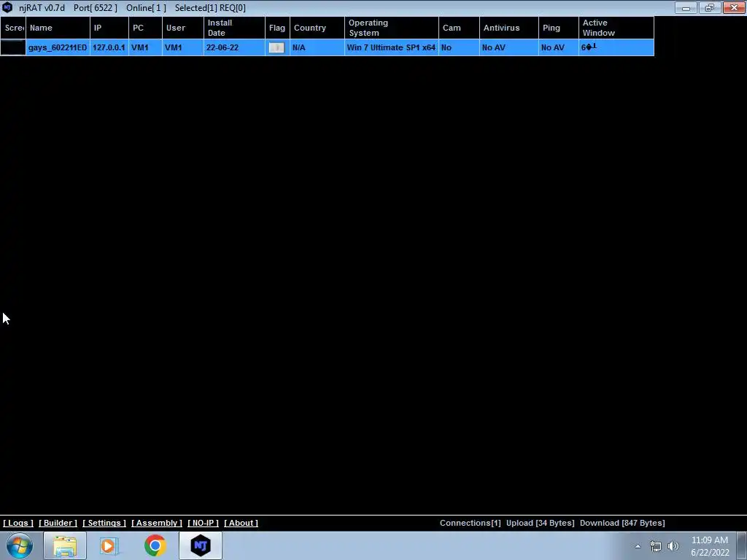Select the njRAT taskbar button
The image size is (747, 560).
(x=201, y=545)
